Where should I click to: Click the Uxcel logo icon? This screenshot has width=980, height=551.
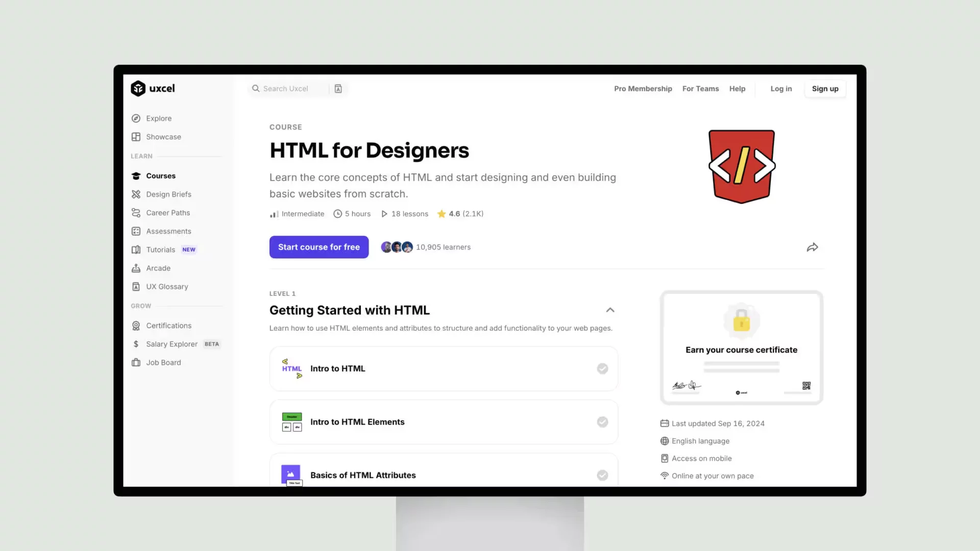click(137, 88)
